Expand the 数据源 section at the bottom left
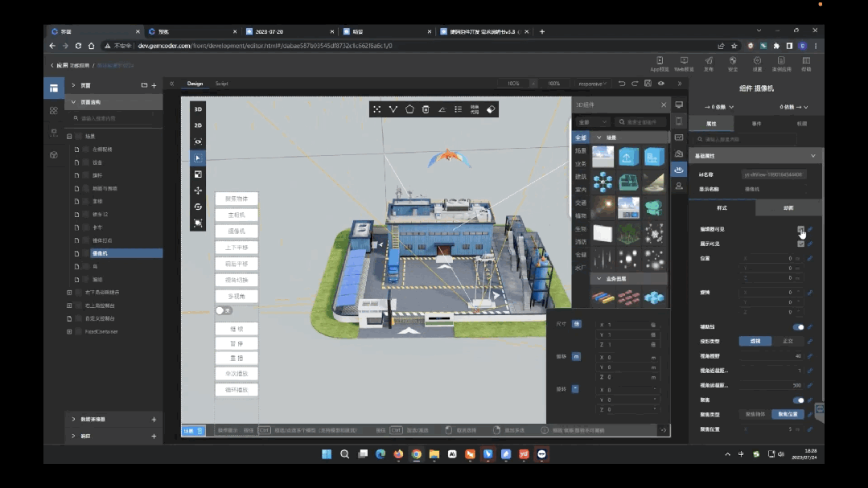Screen dimensions: 868x488 (73, 420)
